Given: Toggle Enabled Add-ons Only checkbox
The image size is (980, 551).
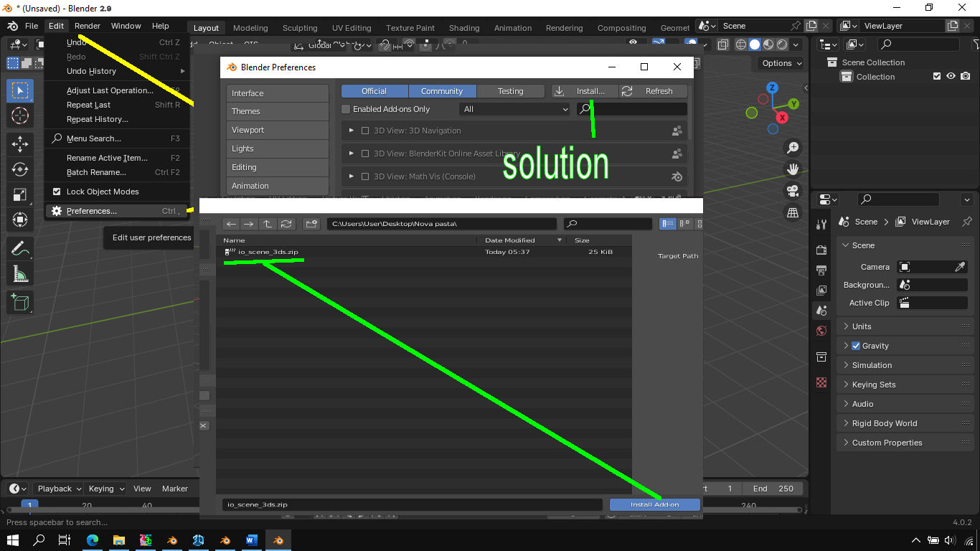Looking at the screenshot, I should [346, 109].
